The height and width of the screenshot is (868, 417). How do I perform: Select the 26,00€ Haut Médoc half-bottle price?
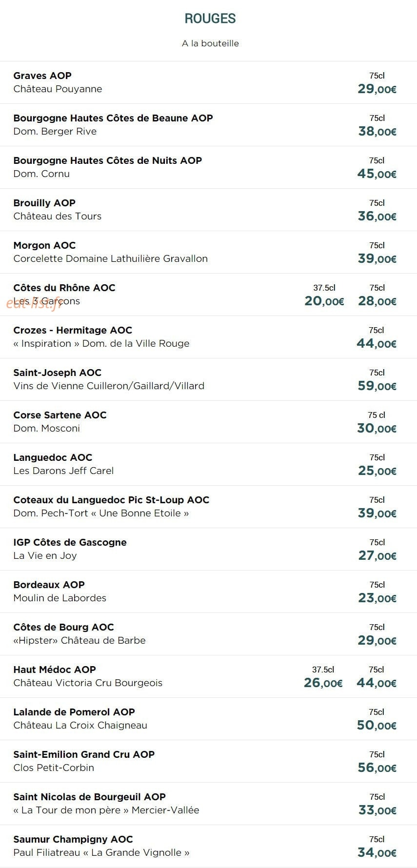[323, 683]
